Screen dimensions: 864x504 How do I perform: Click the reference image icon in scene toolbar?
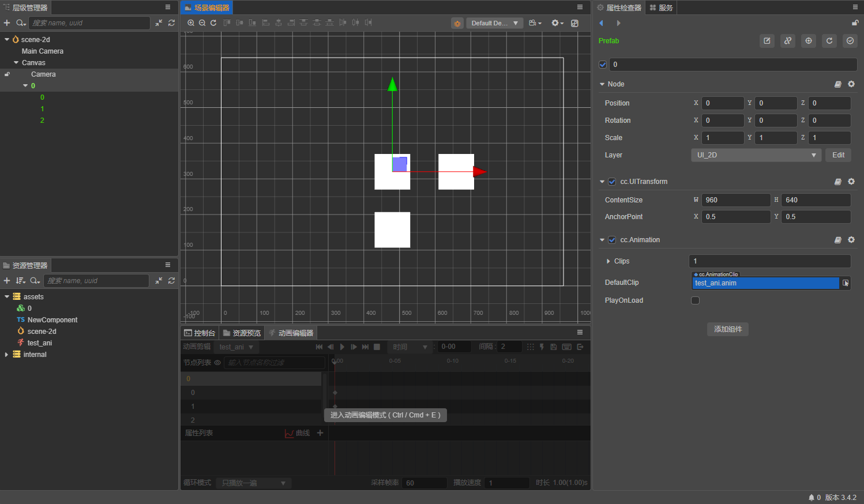pos(574,23)
